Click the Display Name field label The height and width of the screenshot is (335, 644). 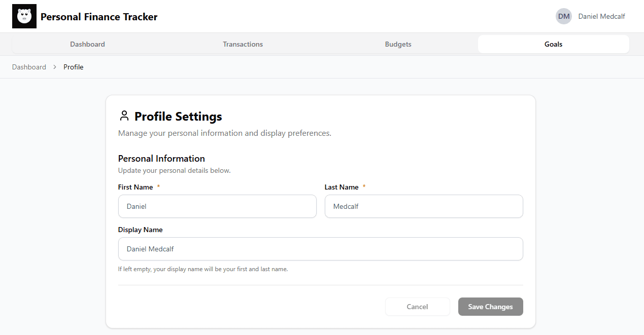click(x=140, y=230)
